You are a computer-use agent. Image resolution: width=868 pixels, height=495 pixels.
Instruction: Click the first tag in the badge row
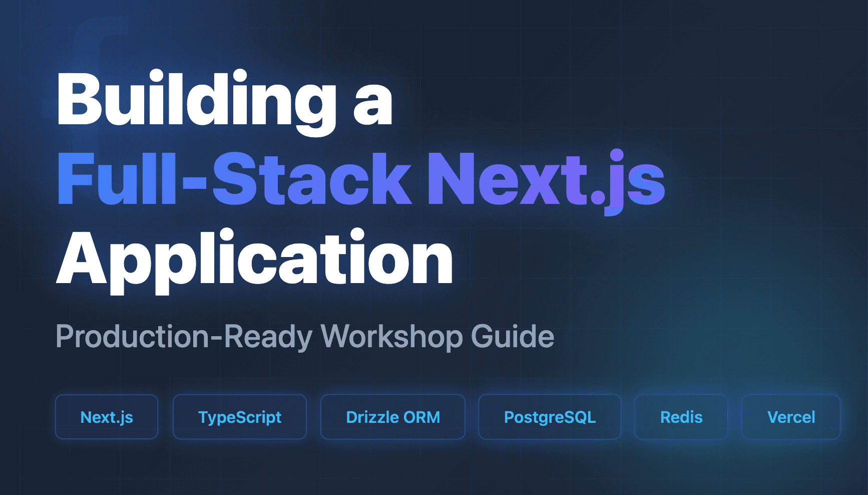[x=106, y=417]
